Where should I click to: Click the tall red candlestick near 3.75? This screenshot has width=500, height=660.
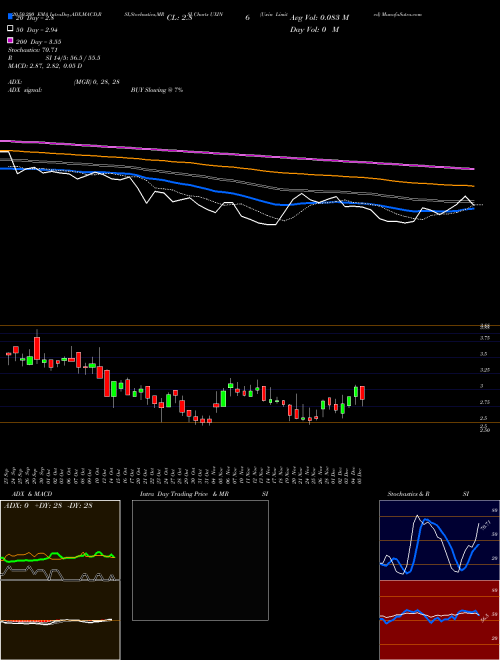(37, 348)
